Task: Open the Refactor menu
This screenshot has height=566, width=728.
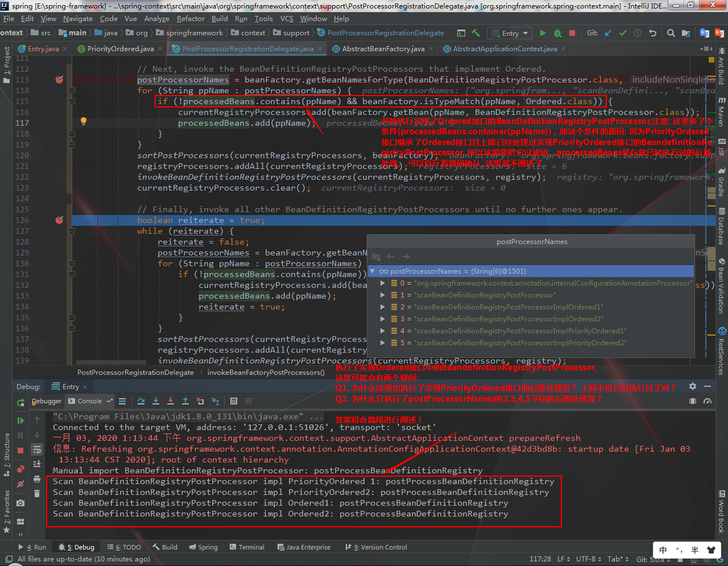Action: pos(191,19)
